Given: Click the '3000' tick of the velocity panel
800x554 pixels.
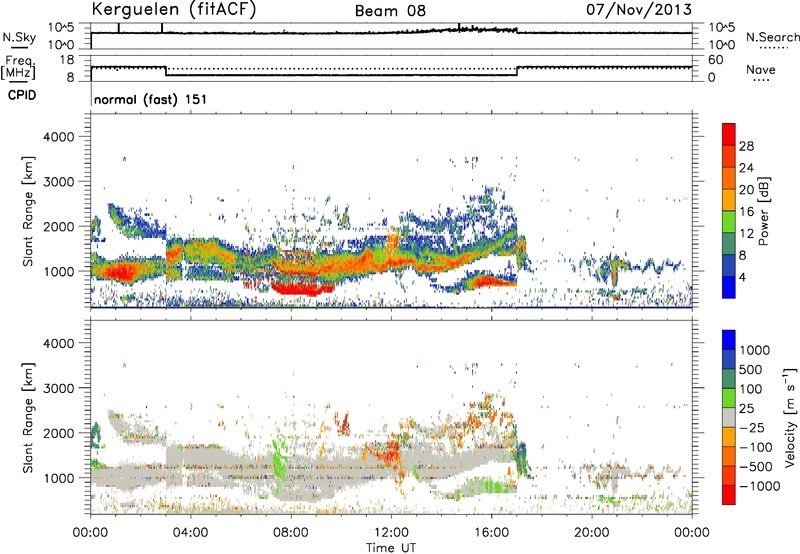Looking at the screenshot, I should 58,388.
